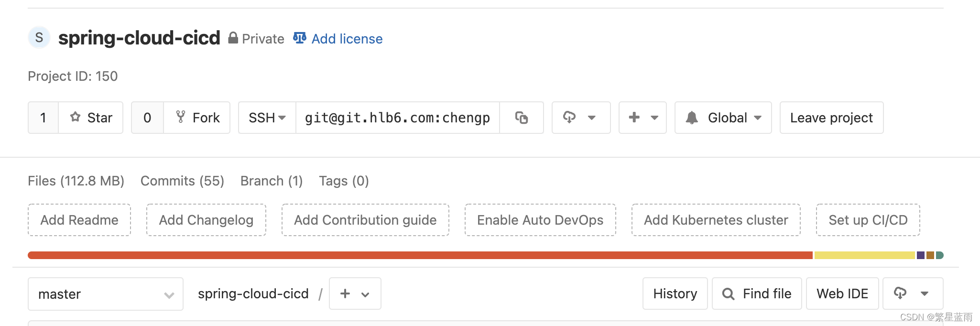Click the Add license scales icon
The height and width of the screenshot is (326, 980).
click(x=300, y=38)
